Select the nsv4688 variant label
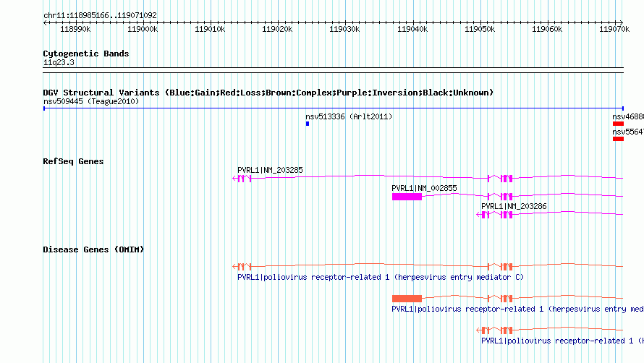Viewport: 644px width, 363px height. point(628,116)
